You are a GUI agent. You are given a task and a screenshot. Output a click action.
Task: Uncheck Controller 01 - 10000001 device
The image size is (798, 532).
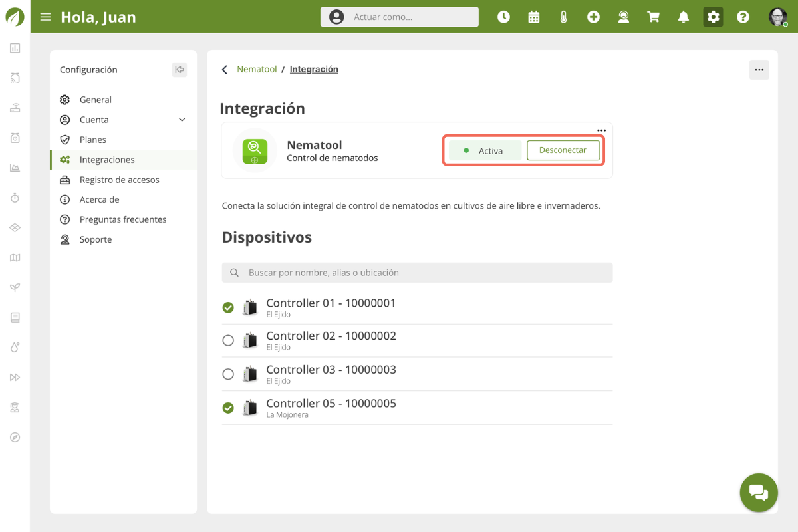pyautogui.click(x=228, y=307)
